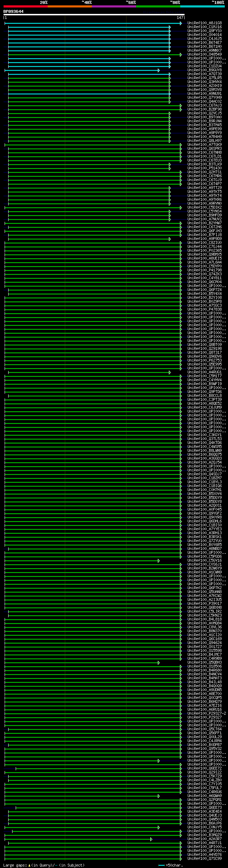Open hit UniRef100_C4J6J5
Viewport: 228px width, 868px height.
tap(204, 39)
